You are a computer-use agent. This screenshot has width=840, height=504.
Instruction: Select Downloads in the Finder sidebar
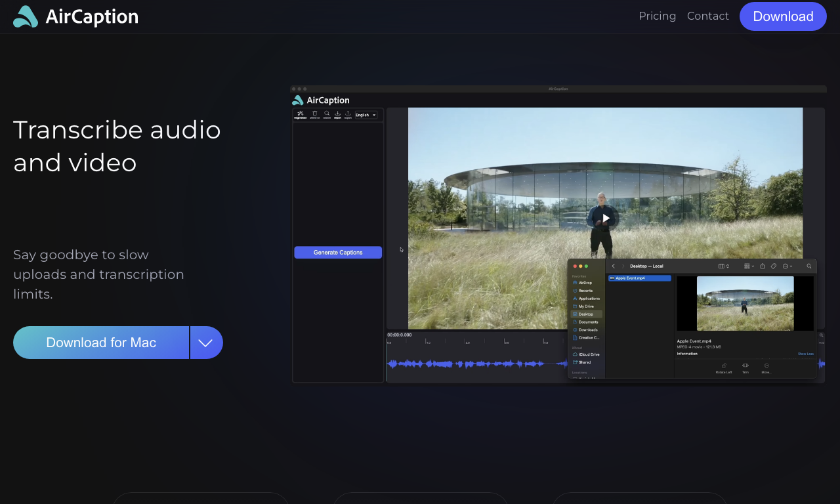(587, 330)
